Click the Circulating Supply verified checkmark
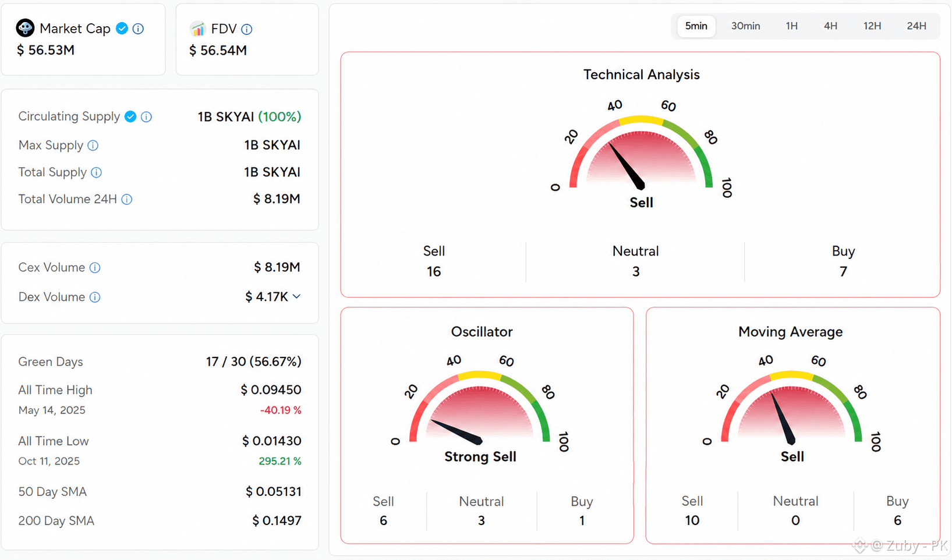This screenshot has height=560, width=952. pyautogui.click(x=130, y=116)
